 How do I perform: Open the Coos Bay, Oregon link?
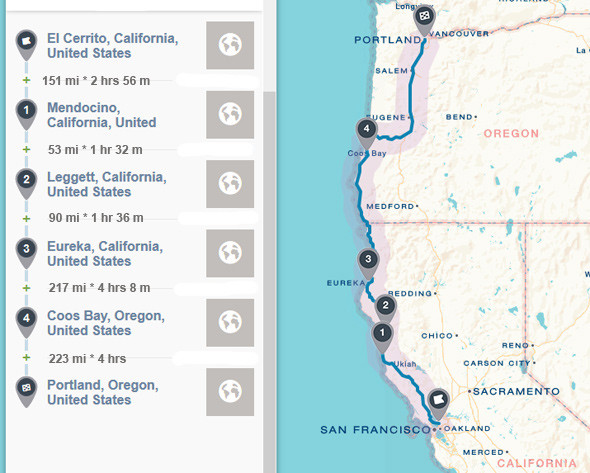pos(106,323)
